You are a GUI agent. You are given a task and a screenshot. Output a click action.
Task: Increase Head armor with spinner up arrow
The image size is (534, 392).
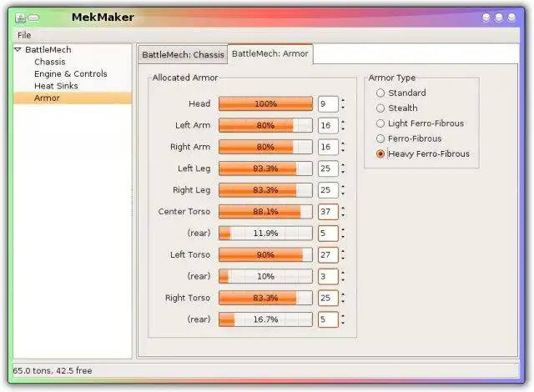tap(343, 100)
